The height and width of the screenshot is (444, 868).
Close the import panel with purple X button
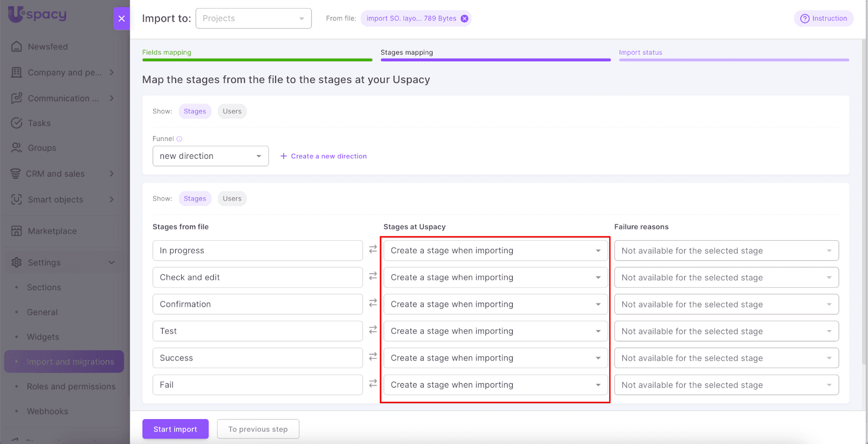click(x=122, y=18)
